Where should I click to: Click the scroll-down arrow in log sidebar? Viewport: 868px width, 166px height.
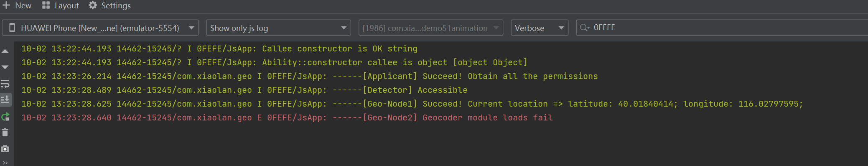coord(5,67)
